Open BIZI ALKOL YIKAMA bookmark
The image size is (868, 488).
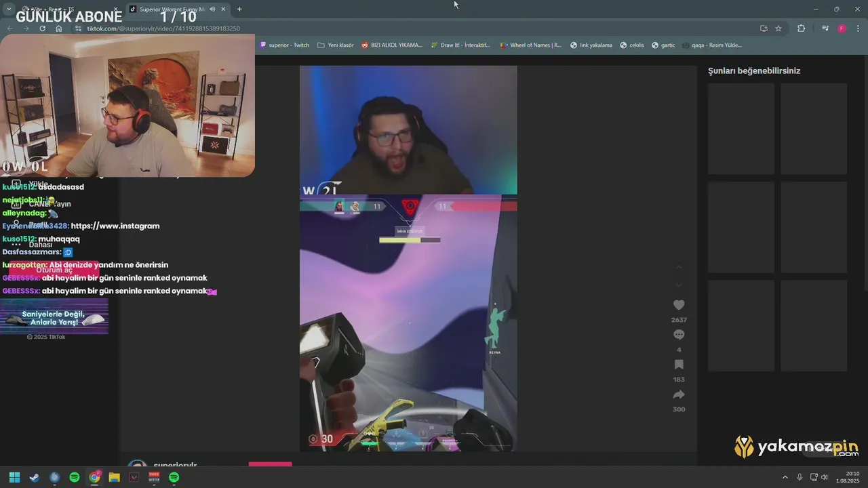point(392,45)
